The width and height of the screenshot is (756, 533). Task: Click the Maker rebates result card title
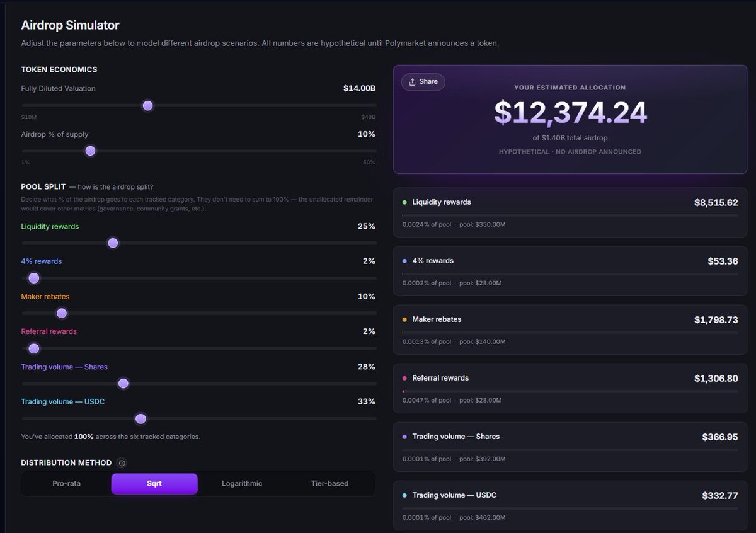437,319
